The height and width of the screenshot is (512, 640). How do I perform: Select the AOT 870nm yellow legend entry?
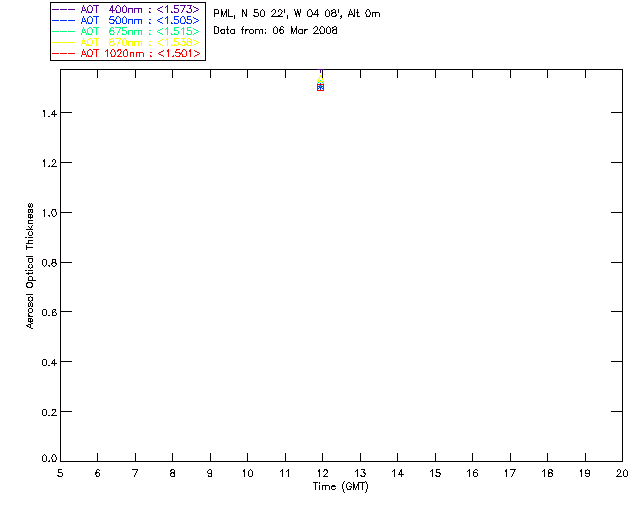pos(127,42)
